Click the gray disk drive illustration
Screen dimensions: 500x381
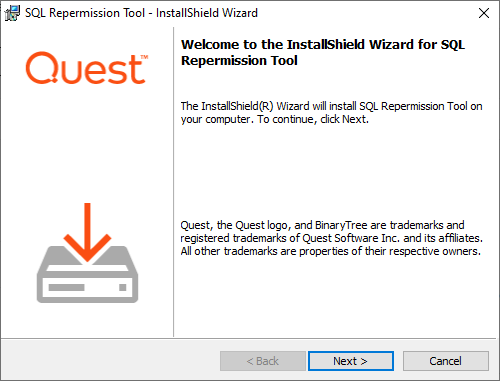click(87, 274)
